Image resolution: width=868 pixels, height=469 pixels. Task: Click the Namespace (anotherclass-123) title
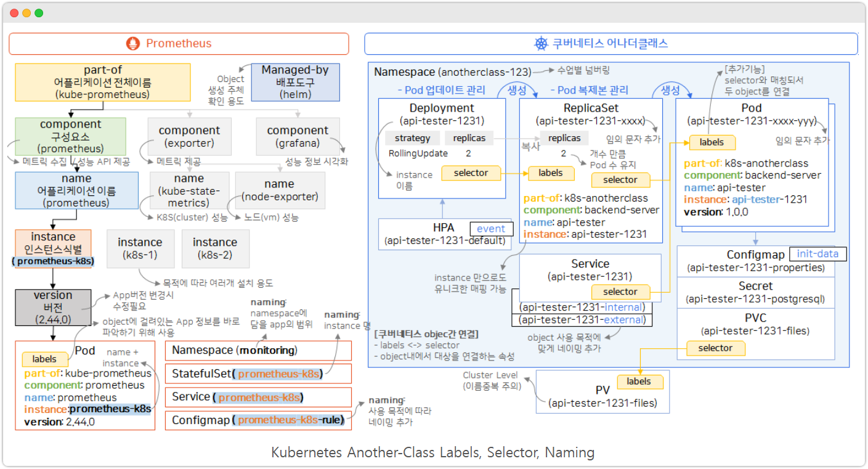click(453, 72)
